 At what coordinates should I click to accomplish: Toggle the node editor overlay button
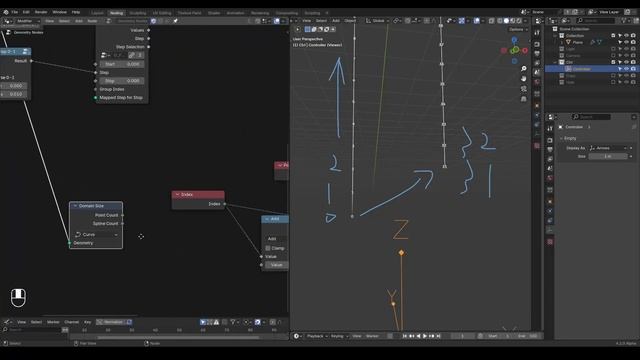coord(277,21)
